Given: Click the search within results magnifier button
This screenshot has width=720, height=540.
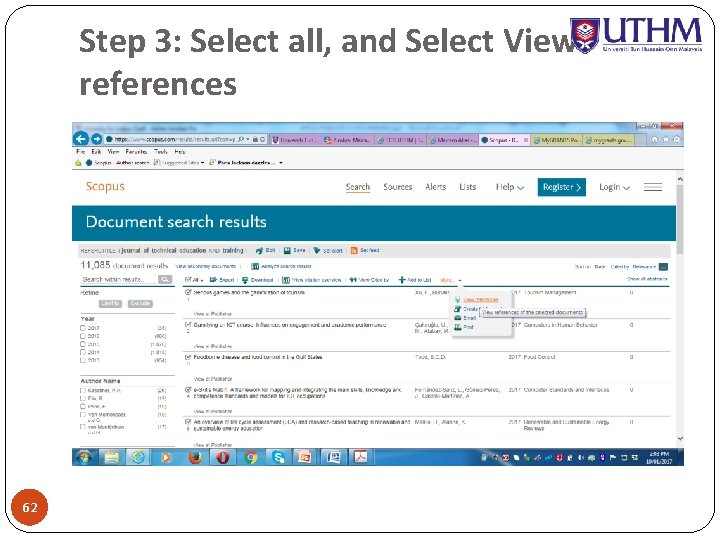Looking at the screenshot, I should pos(164,279).
